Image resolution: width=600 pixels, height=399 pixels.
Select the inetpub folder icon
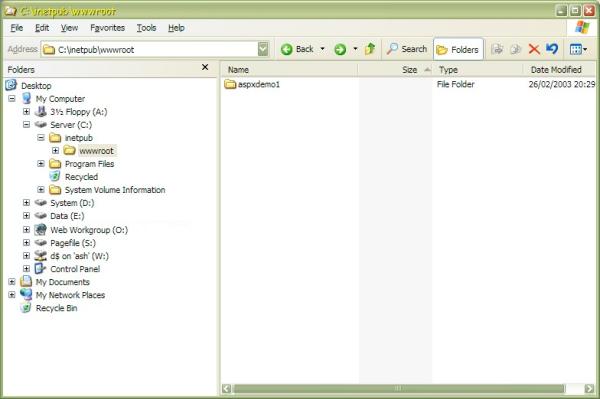click(x=55, y=137)
